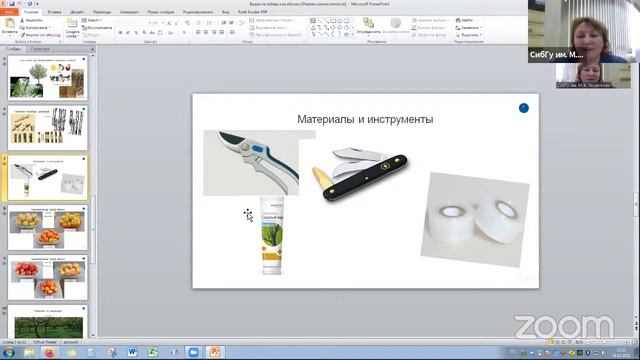Viewport: 640px width, 360px height.
Task: Switch to the Transitions (Переходы) tab
Action: [x=102, y=12]
